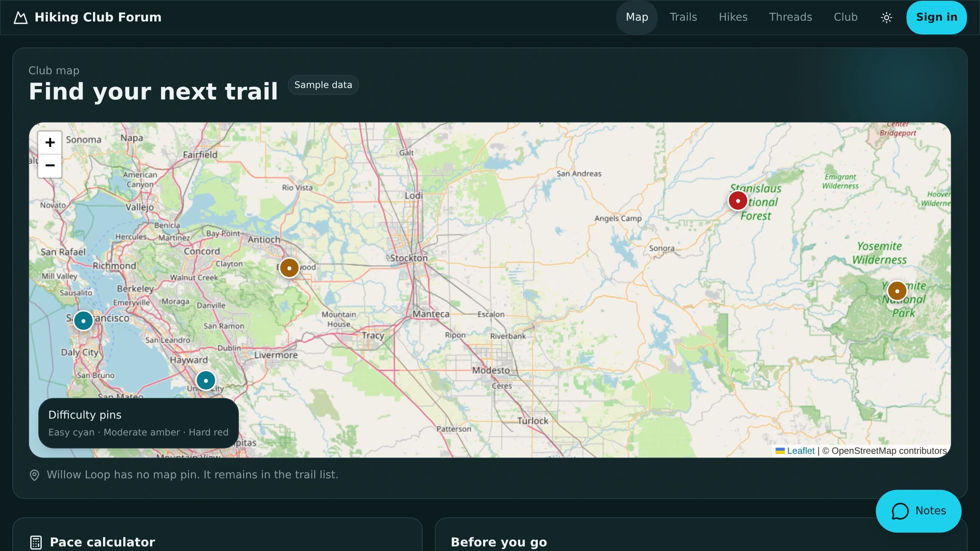Image resolution: width=980 pixels, height=551 pixels.
Task: Select the cyan pin at San Francisco
Action: [x=83, y=321]
